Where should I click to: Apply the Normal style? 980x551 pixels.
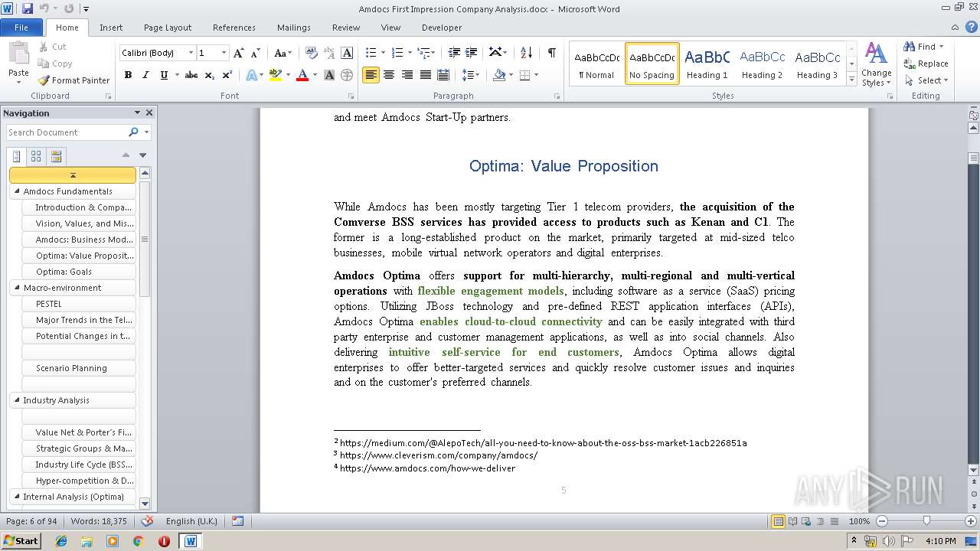(596, 64)
